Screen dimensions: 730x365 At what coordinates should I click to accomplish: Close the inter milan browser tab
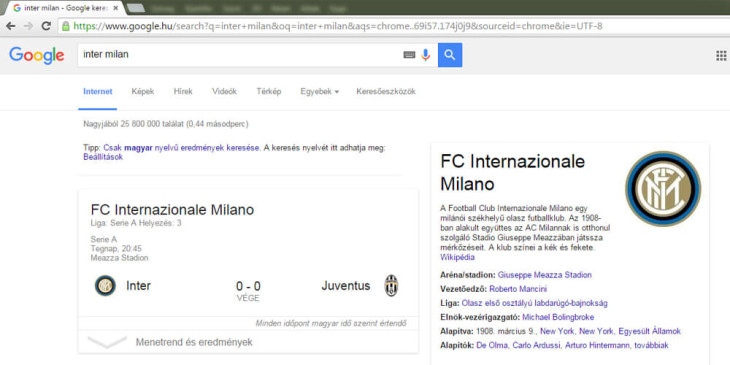pyautogui.click(x=116, y=8)
